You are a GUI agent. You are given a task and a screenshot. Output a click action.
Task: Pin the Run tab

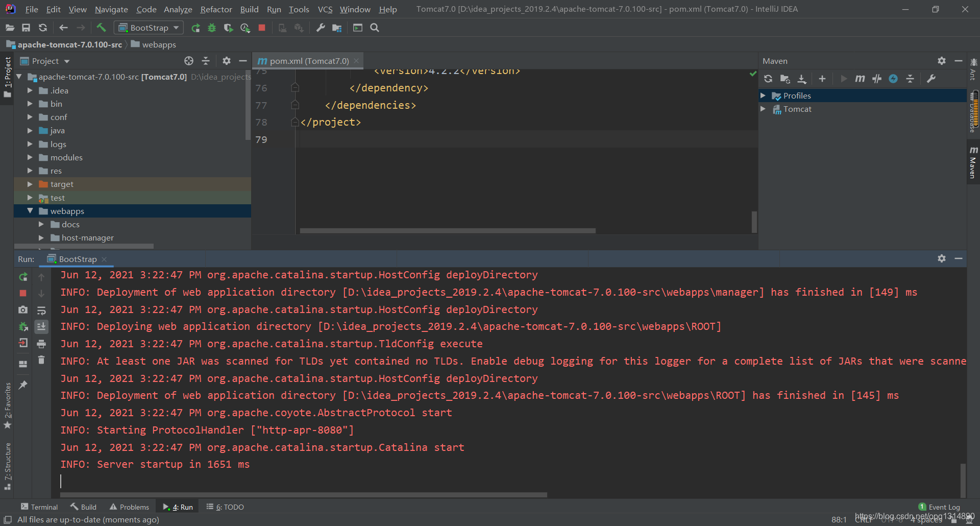[23, 385]
